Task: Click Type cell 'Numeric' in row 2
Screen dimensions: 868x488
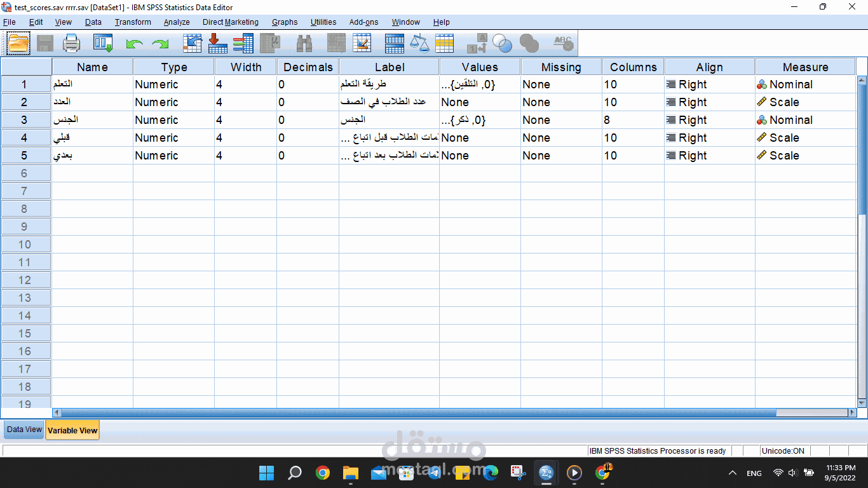Action: 173,102
